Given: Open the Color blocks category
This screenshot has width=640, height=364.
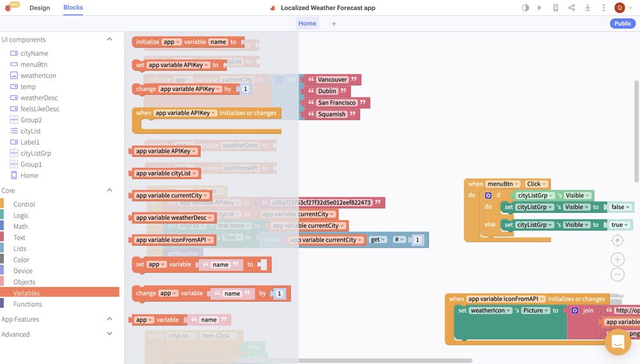Looking at the screenshot, I should coord(21,260).
